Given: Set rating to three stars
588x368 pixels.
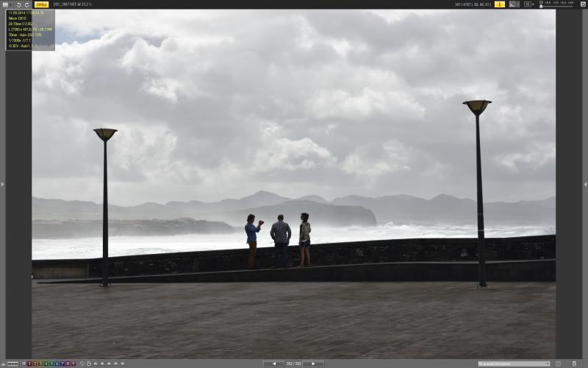Looking at the screenshot, I should point(109,364).
